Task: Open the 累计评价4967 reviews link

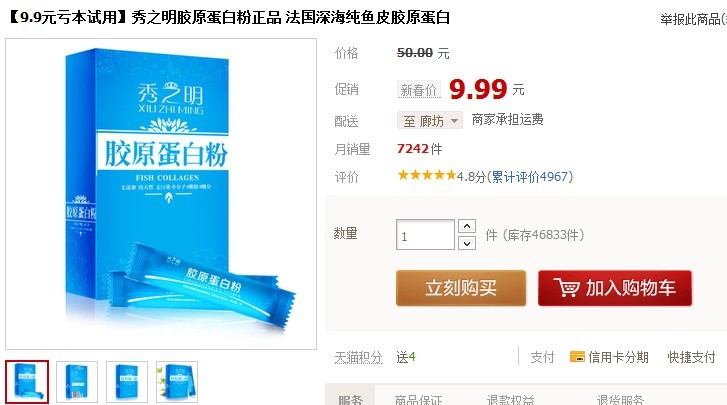Action: pyautogui.click(x=529, y=177)
